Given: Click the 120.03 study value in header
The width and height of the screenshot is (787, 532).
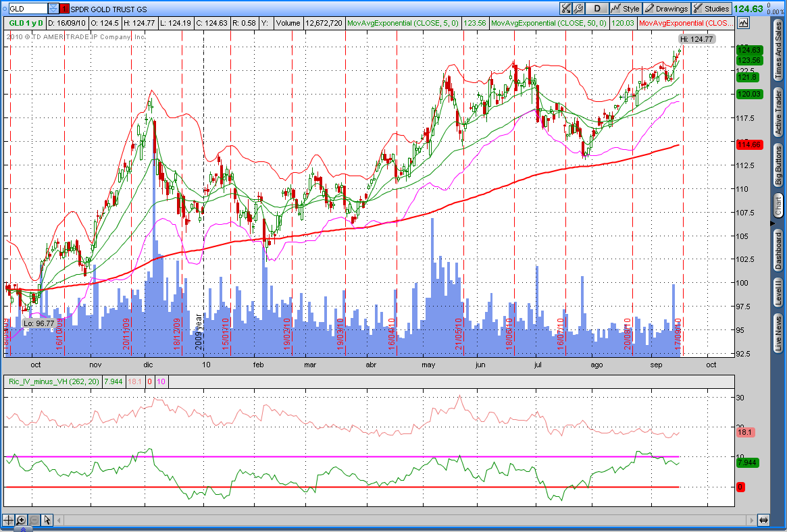Looking at the screenshot, I should pos(622,23).
